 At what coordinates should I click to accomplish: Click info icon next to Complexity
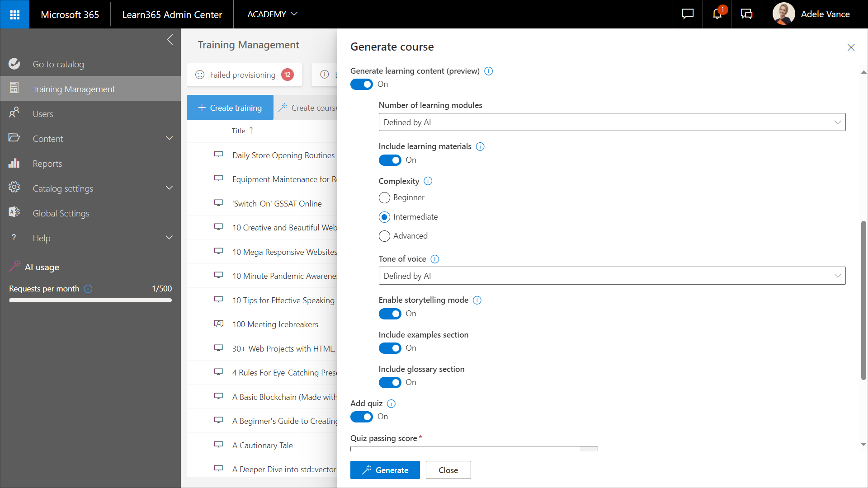click(428, 181)
